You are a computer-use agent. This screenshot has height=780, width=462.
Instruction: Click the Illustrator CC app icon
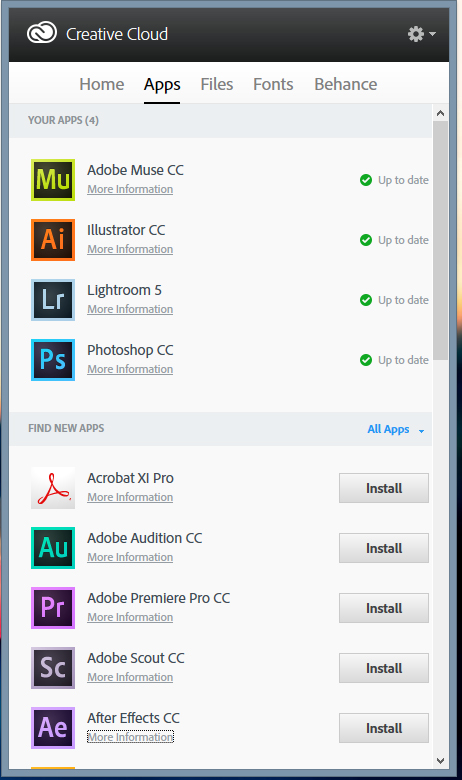click(53, 240)
